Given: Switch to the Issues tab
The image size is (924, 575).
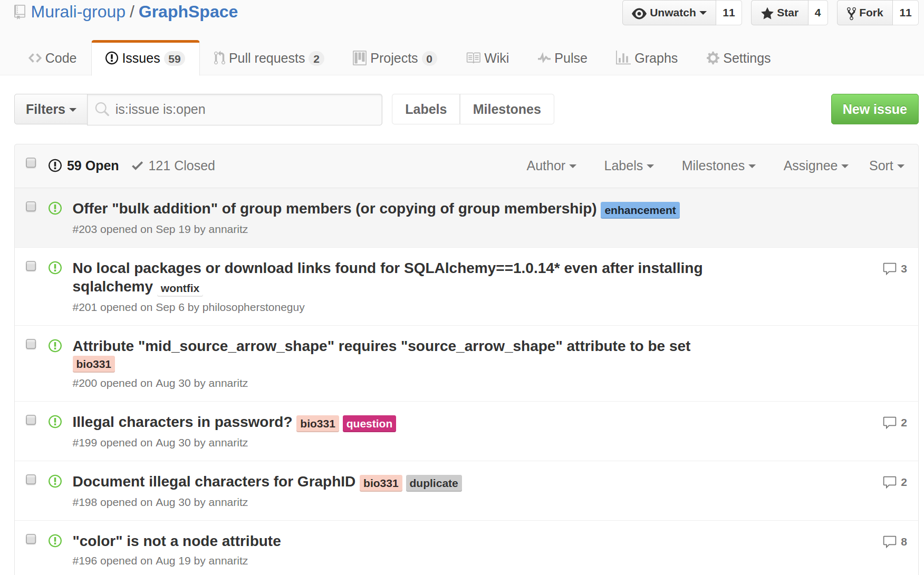Looking at the screenshot, I should 145,58.
